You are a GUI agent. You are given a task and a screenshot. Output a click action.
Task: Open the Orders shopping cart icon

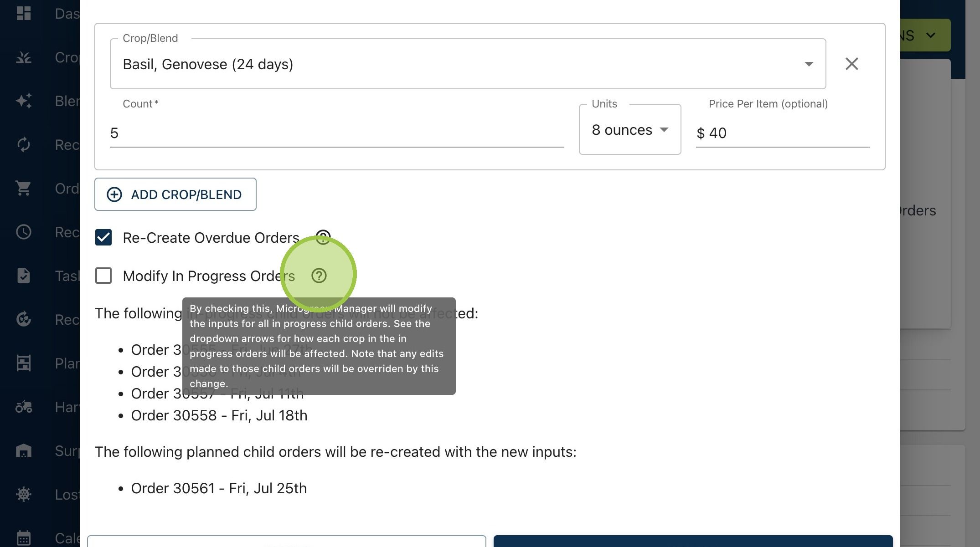coord(24,188)
